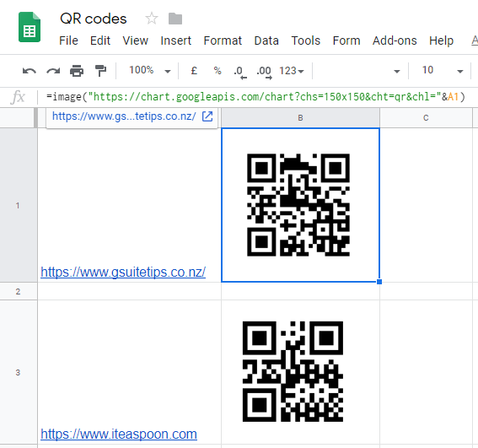This screenshot has height=448, width=478.
Task: Open the Add-ons menu
Action: click(395, 40)
